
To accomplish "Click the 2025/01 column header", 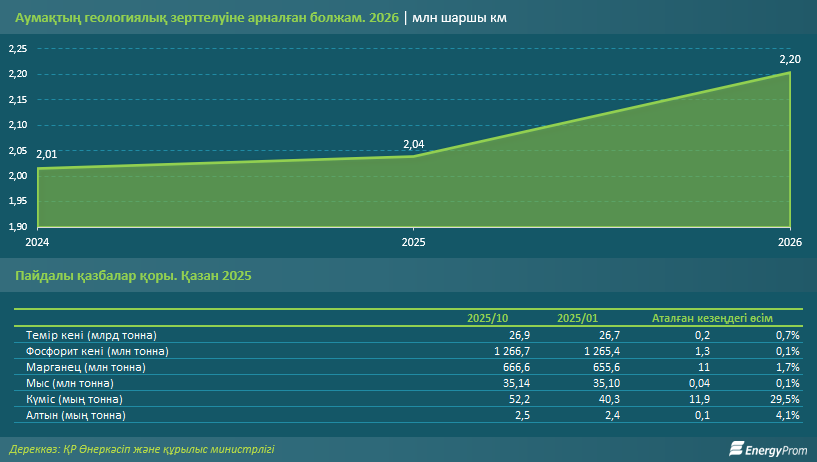I will pos(578,318).
